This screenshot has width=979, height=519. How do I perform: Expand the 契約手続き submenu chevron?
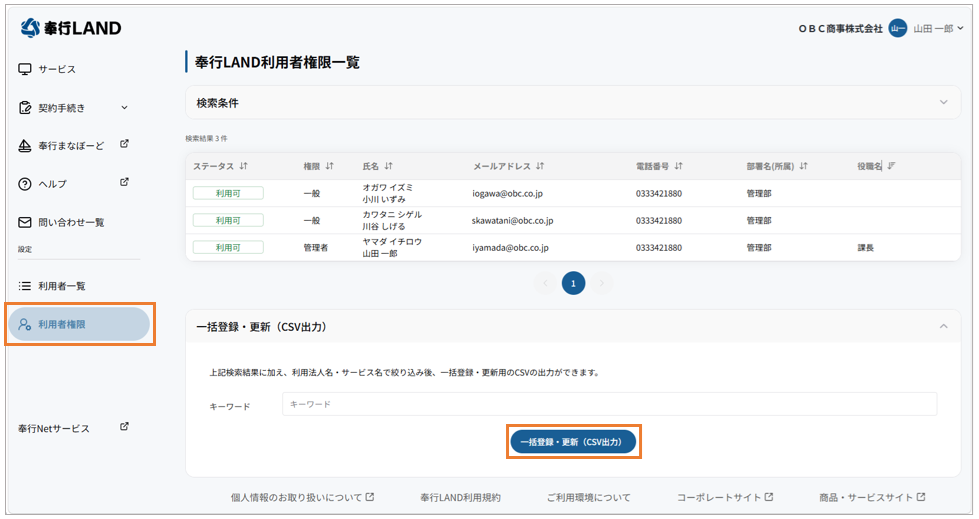124,107
